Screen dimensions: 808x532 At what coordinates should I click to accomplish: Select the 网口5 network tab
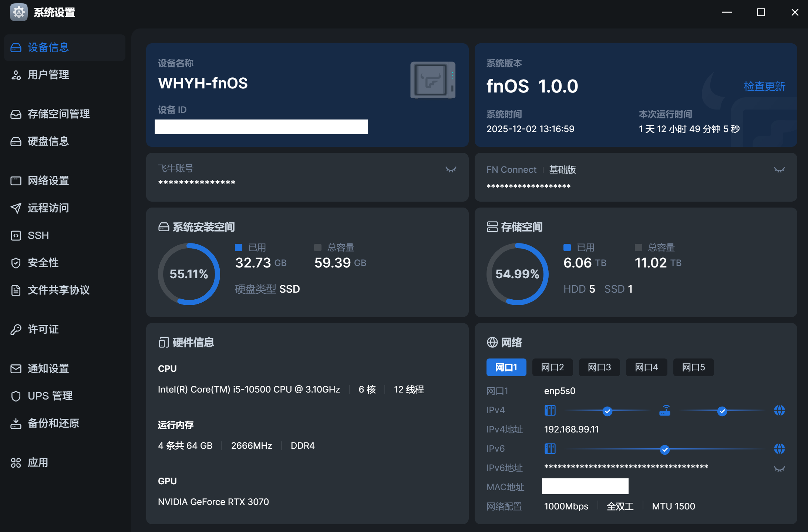click(x=693, y=367)
